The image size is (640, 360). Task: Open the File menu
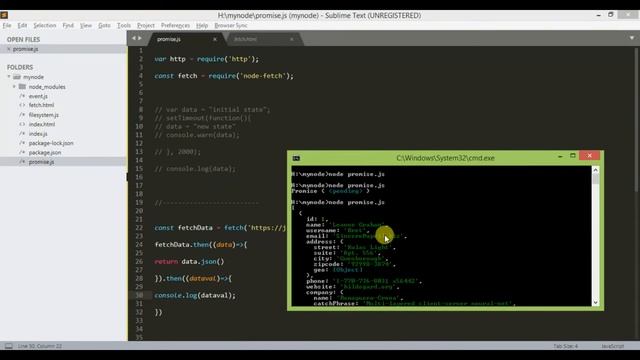click(7, 25)
